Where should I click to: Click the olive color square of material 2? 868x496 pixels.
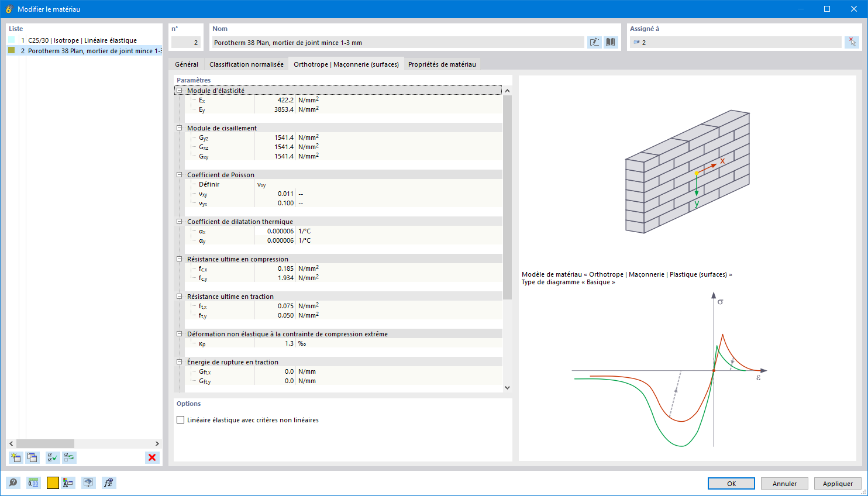[x=11, y=50]
